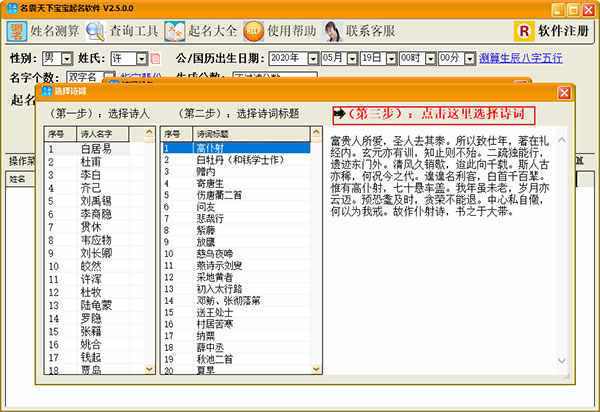Click the 软件注册 R registration icon
The image size is (600, 412).
coord(524,31)
